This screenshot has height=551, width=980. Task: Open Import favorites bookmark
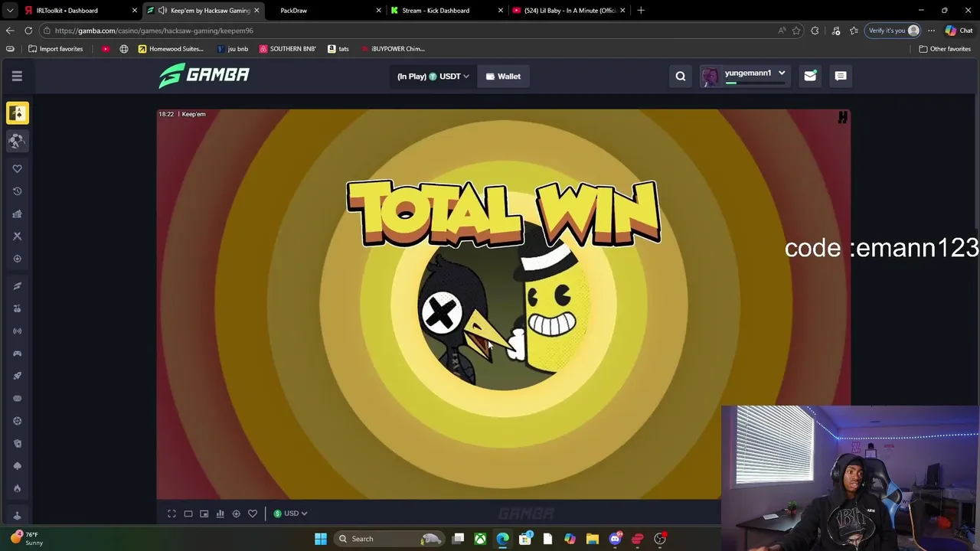pos(55,49)
